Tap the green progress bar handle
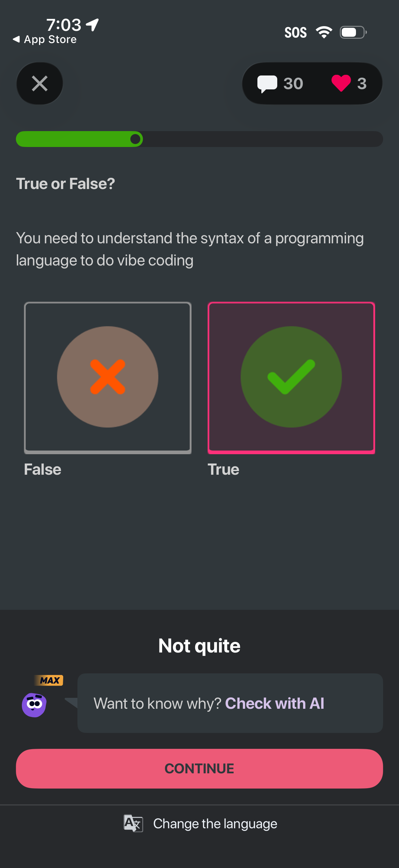Screen dimensions: 399x868 point(135,139)
